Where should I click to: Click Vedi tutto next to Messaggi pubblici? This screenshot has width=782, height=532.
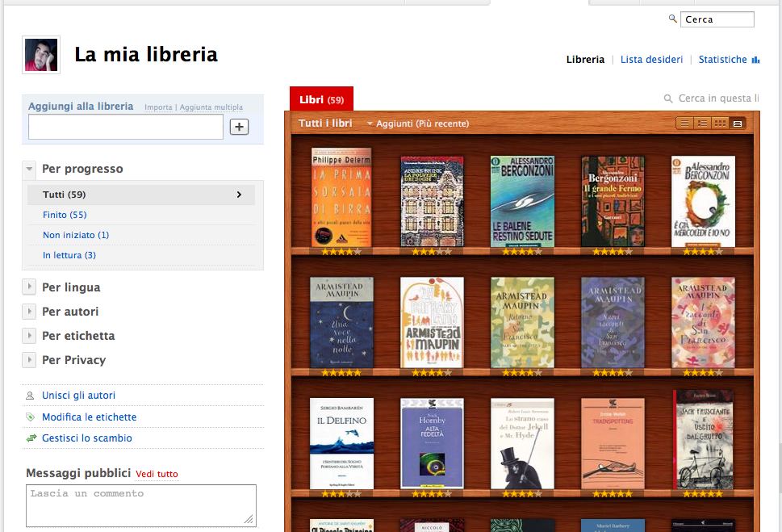157,474
